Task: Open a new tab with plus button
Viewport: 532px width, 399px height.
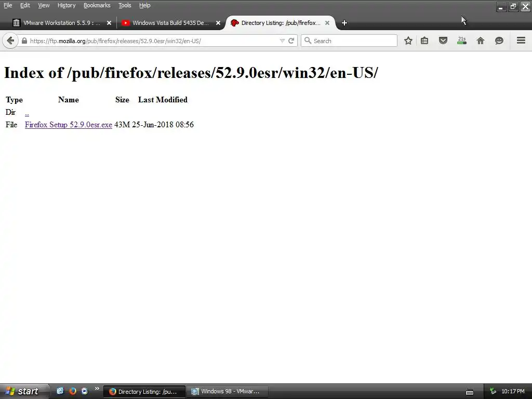Action: point(344,23)
